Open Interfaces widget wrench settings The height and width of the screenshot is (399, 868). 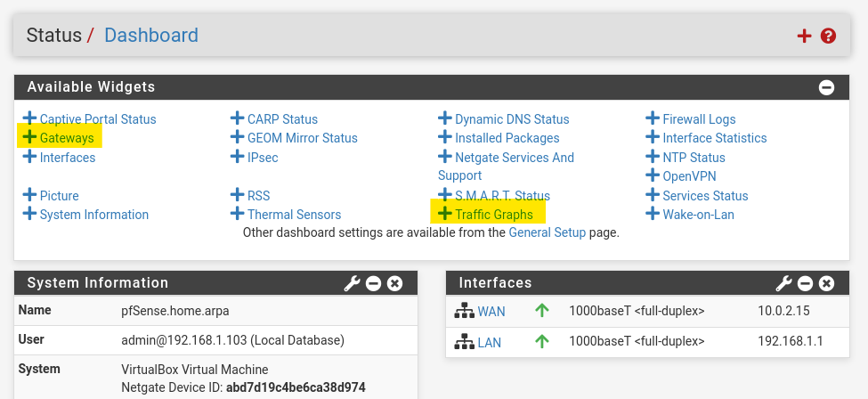(x=783, y=284)
